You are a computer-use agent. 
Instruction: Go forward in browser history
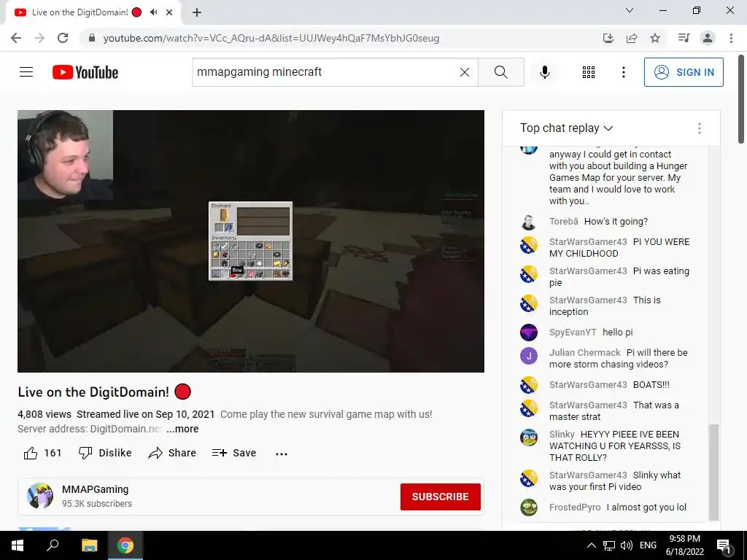coord(39,38)
